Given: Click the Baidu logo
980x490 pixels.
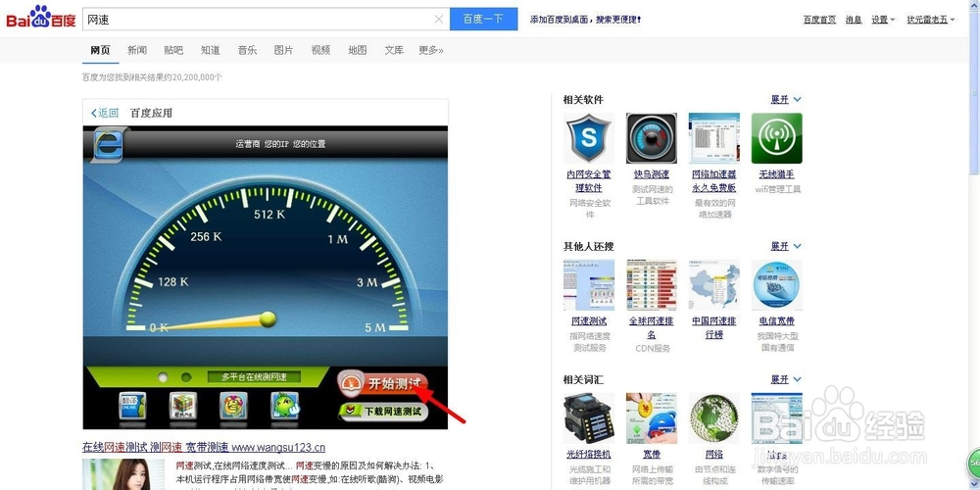Looking at the screenshot, I should click(40, 18).
